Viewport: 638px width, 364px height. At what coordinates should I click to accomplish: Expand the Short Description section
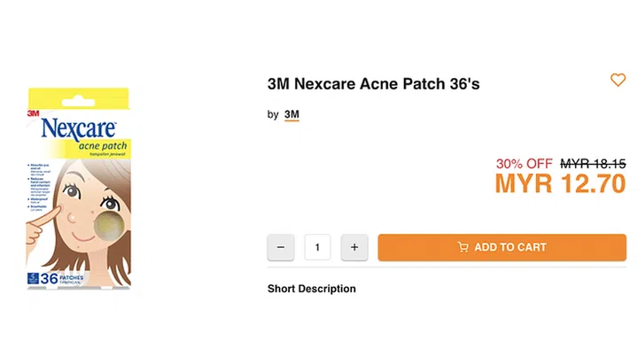pos(312,289)
